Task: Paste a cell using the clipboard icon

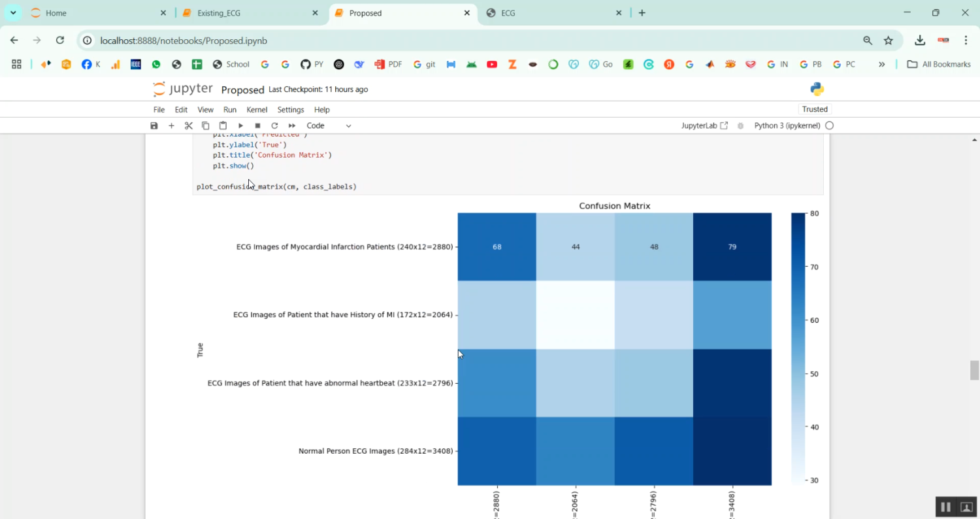Action: (x=221, y=125)
